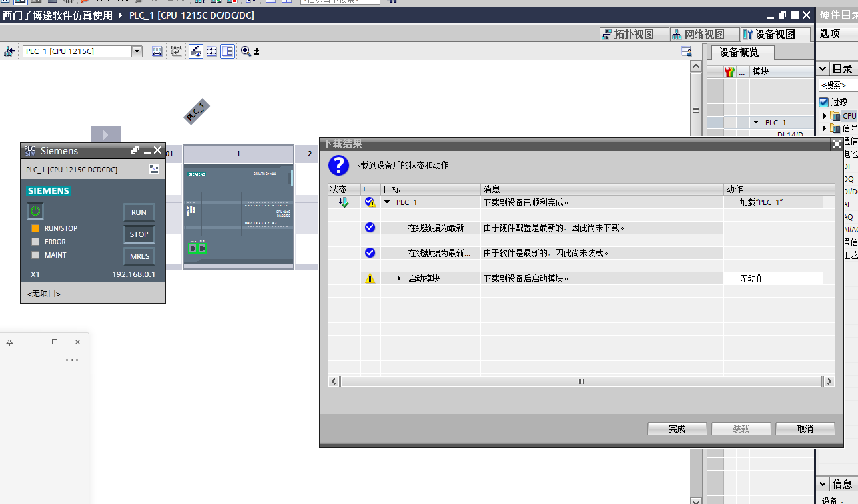Click the properties icon at canvas top-right
The height and width of the screenshot is (504, 858).
(686, 51)
